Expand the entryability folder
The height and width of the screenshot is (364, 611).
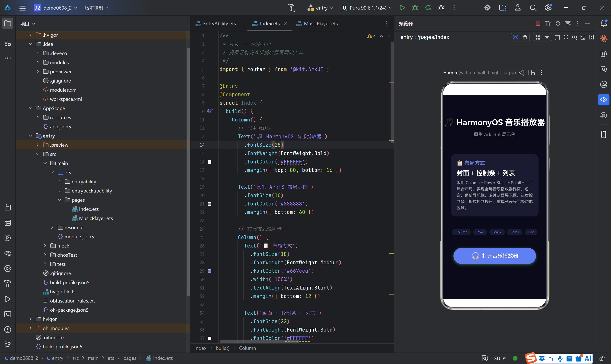pos(60,181)
